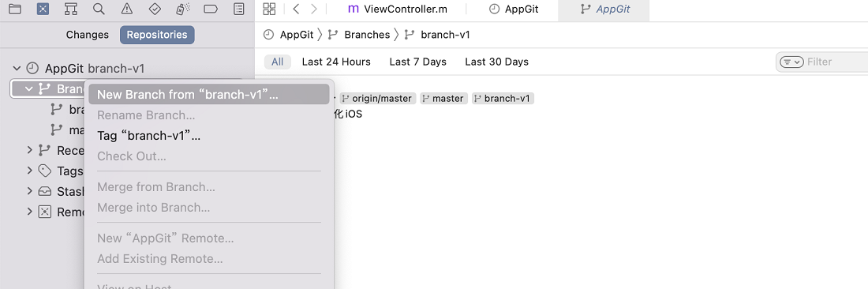868x289 pixels.
Task: Switch to the ViewController.m tab
Action: click(397, 9)
